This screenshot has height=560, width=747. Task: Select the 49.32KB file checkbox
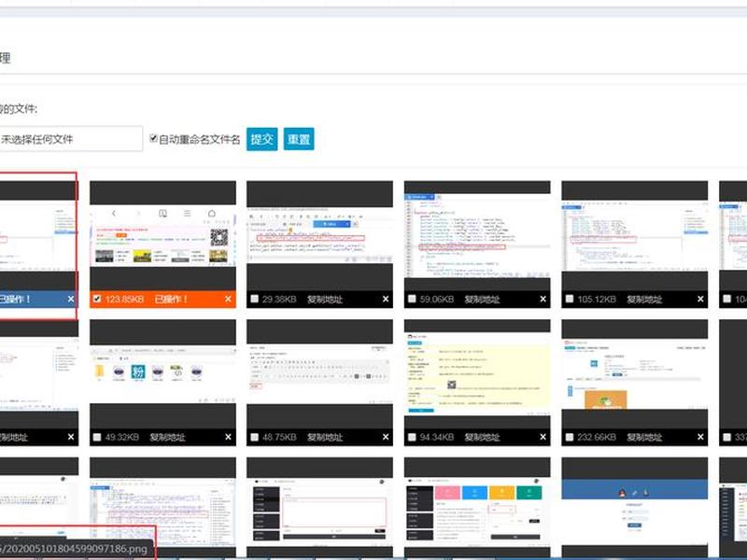tap(97, 437)
